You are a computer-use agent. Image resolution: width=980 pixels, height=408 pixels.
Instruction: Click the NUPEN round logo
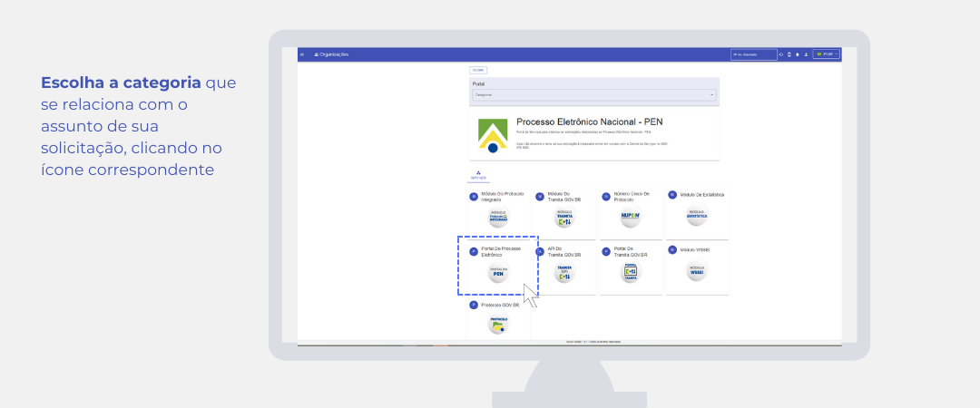pos(631,216)
